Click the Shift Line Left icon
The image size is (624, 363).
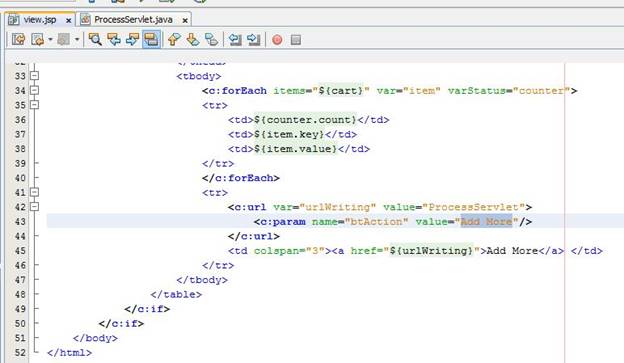pyautogui.click(x=235, y=39)
